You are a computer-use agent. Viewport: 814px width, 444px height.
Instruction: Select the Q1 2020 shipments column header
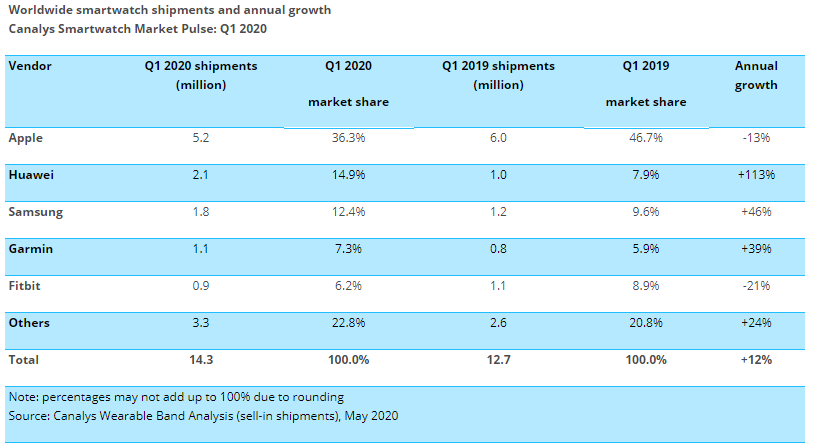point(200,75)
